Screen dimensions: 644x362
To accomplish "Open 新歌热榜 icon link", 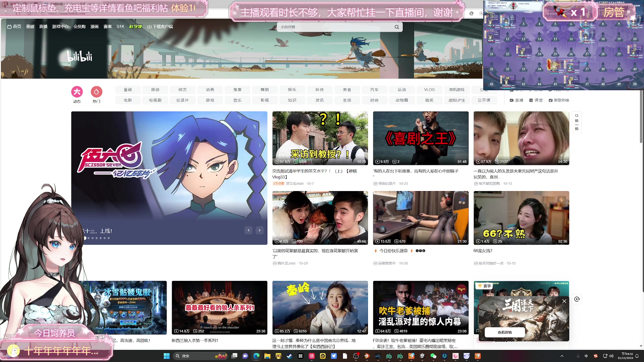I will (559, 100).
